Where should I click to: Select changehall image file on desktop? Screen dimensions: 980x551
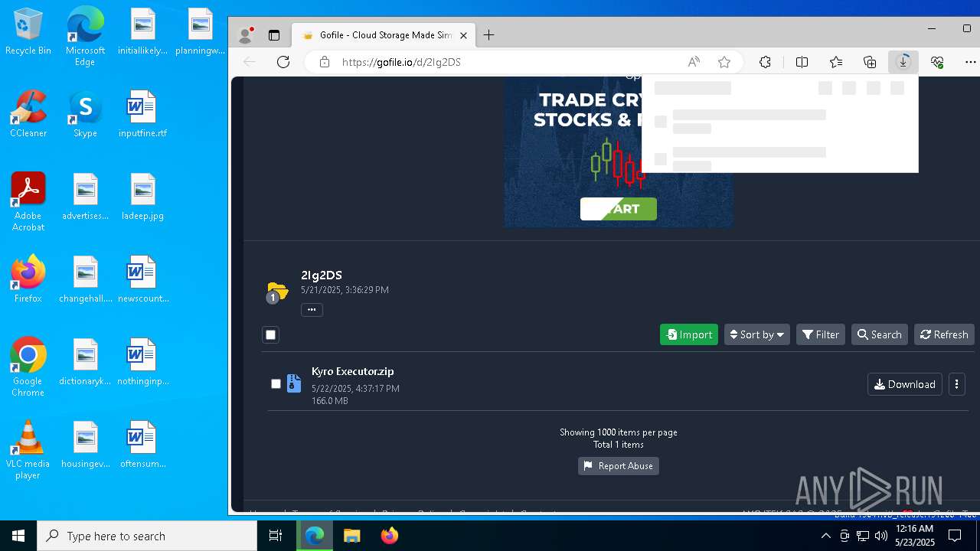pyautogui.click(x=85, y=279)
